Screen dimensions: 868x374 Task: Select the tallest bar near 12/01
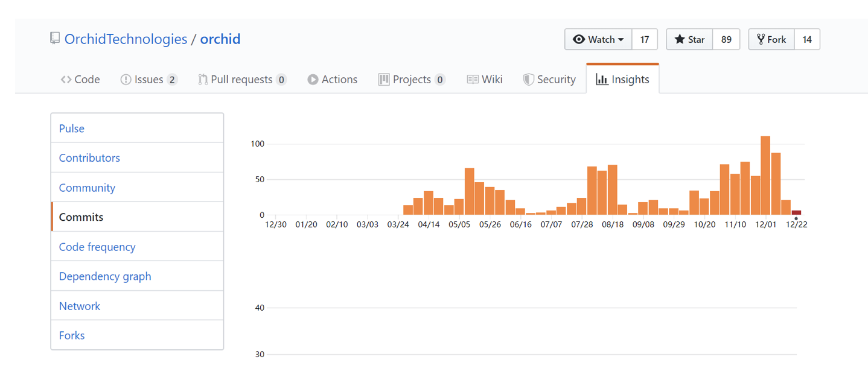[765, 176]
